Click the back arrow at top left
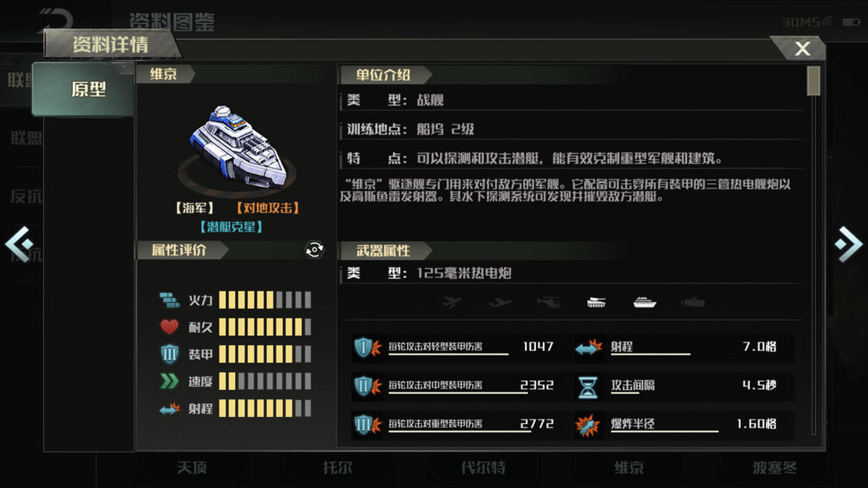Image resolution: width=868 pixels, height=488 pixels. click(x=56, y=21)
